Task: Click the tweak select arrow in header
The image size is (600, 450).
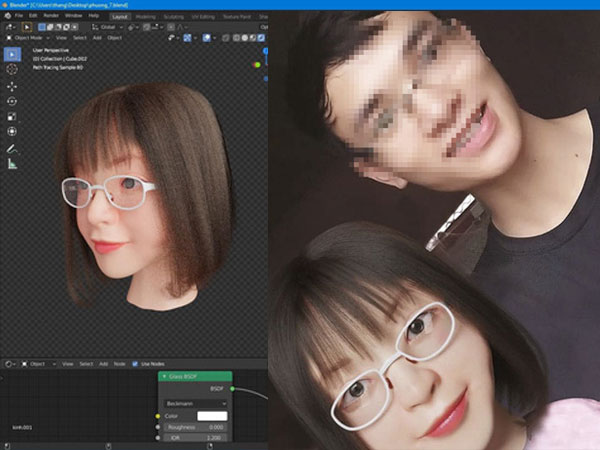Action: point(27,27)
